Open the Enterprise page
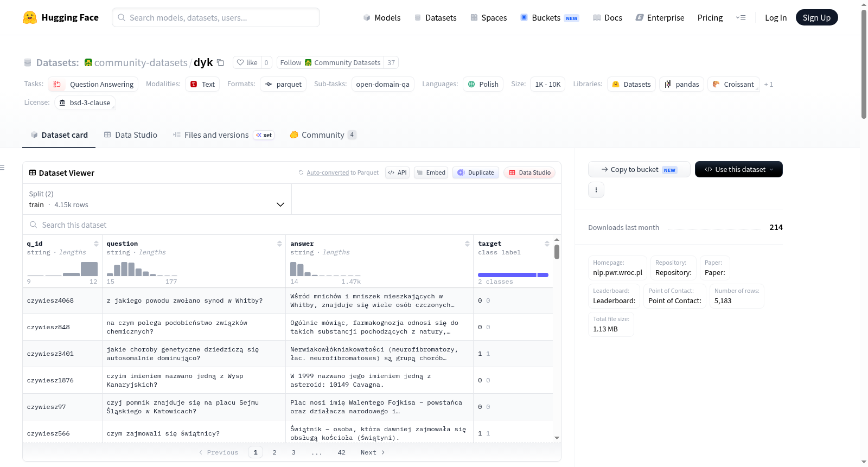The image size is (868, 467). pos(660,18)
